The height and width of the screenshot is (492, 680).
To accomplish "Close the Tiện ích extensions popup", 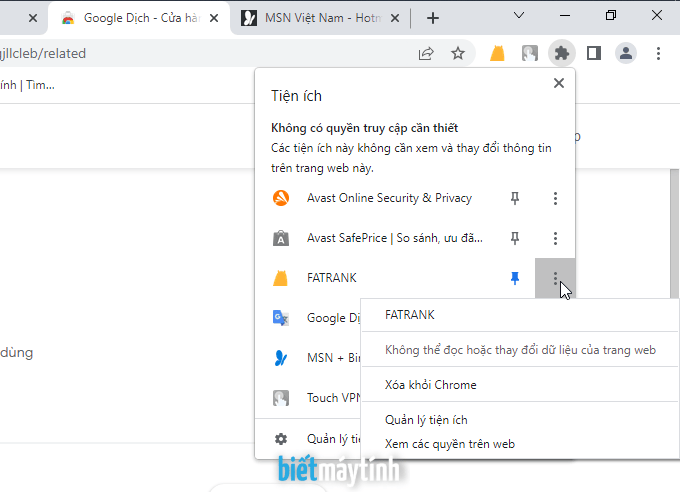I will (559, 83).
